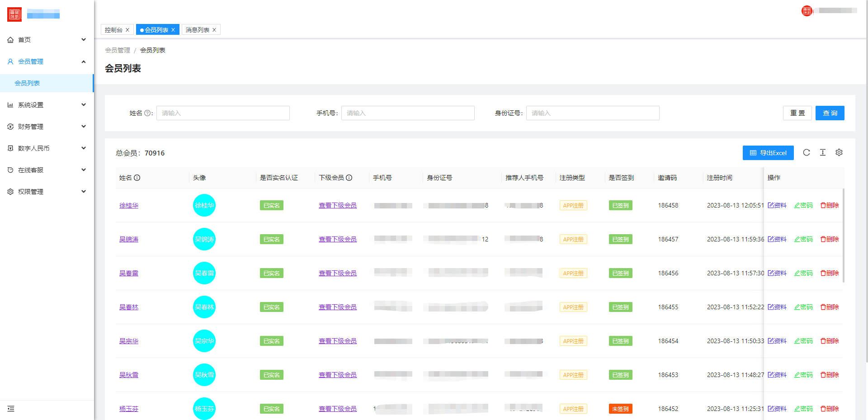Click the table's vertical scrollbar
This screenshot has width=868, height=420.
pyautogui.click(x=844, y=235)
